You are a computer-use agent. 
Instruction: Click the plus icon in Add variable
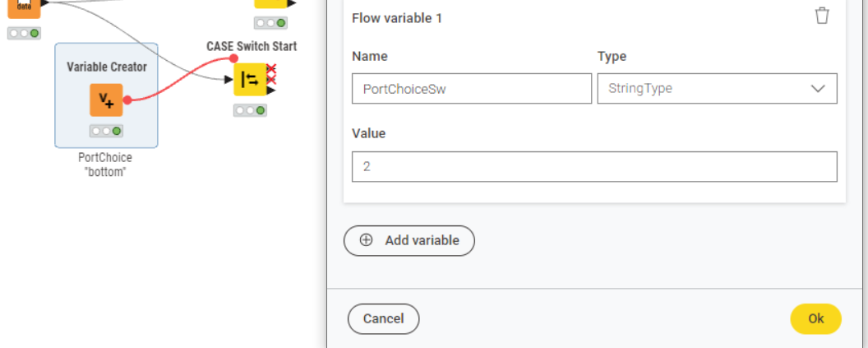pyautogui.click(x=367, y=241)
